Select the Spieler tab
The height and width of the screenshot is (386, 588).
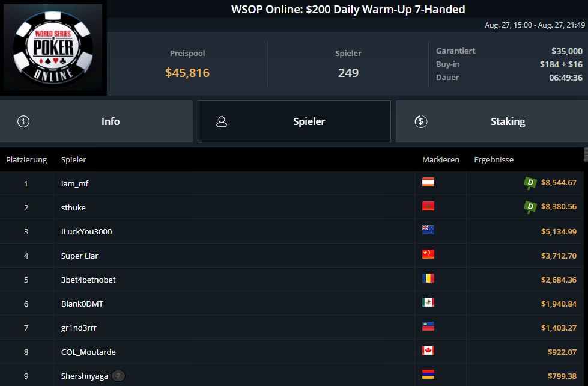click(294, 121)
